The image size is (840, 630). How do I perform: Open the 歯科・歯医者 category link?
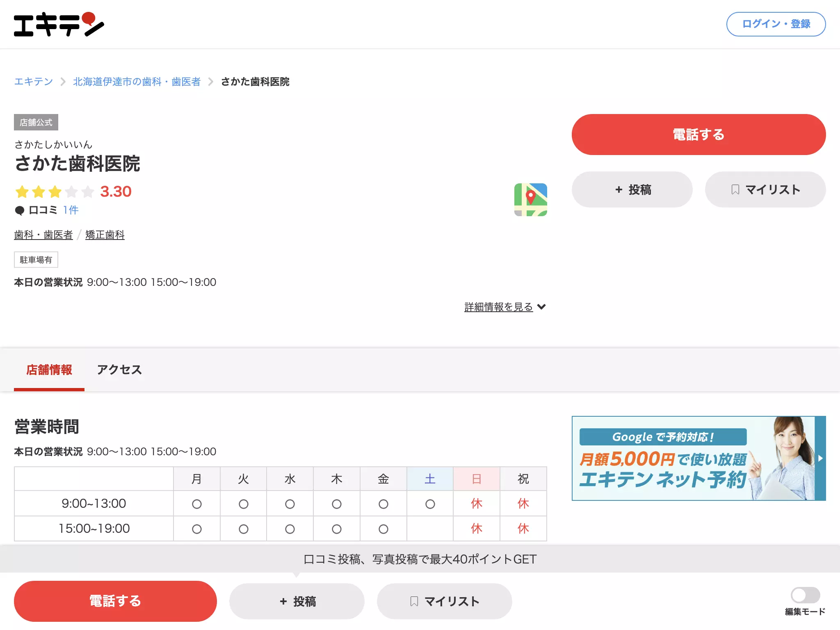43,235
